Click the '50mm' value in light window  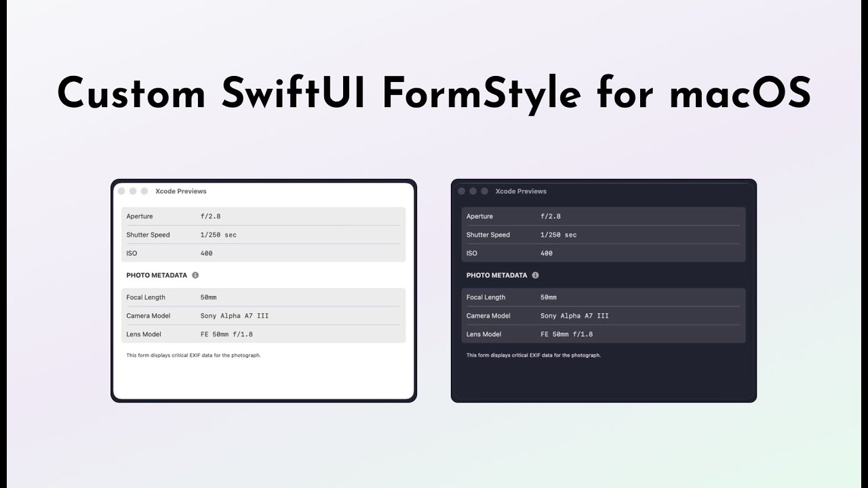[x=208, y=297]
